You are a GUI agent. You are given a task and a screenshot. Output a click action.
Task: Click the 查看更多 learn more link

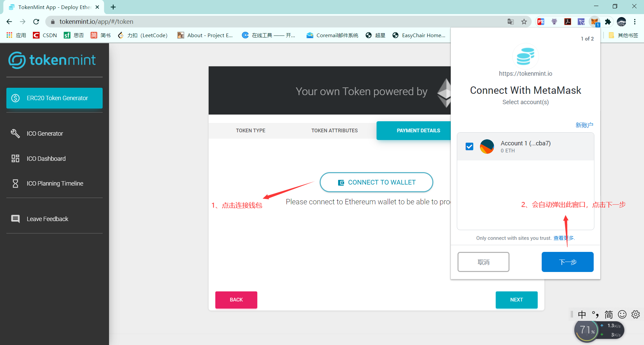click(x=563, y=238)
